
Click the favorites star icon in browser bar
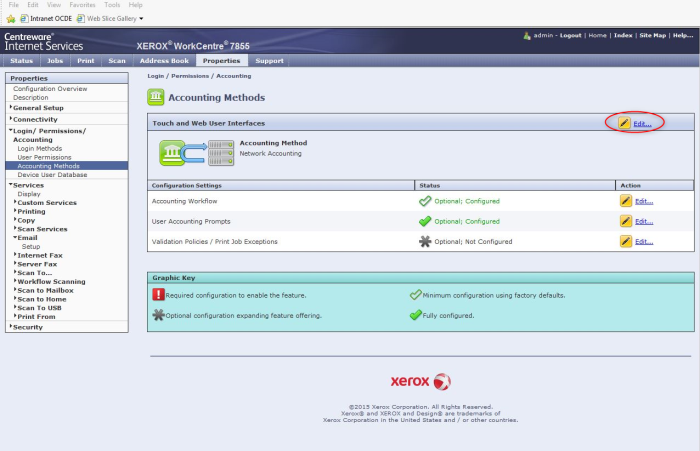pos(11,18)
